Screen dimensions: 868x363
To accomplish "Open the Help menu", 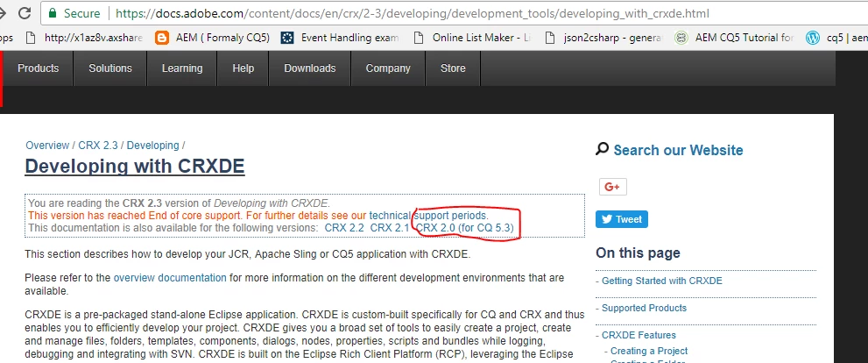I will (243, 68).
